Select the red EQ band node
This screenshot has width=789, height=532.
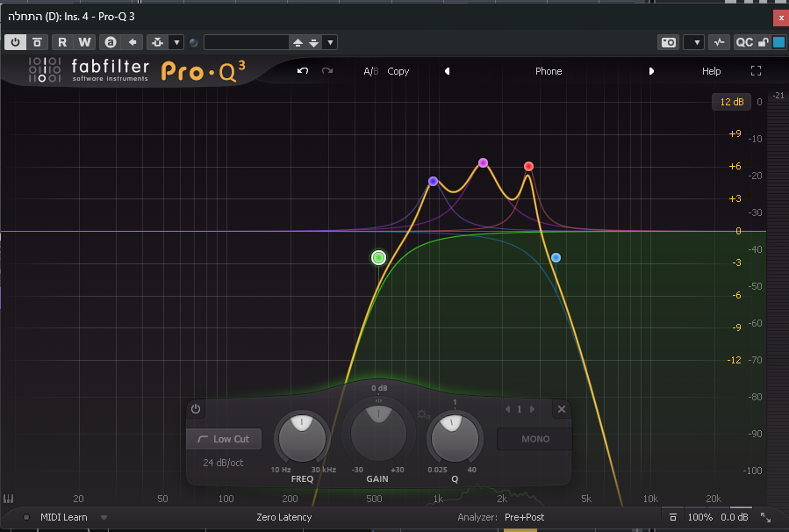(528, 166)
